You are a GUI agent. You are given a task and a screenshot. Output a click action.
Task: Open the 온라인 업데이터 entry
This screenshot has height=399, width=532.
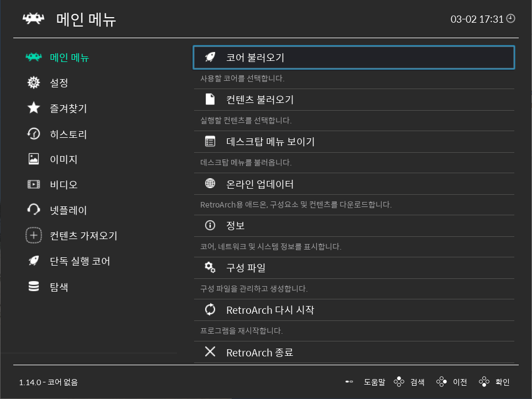click(x=354, y=184)
